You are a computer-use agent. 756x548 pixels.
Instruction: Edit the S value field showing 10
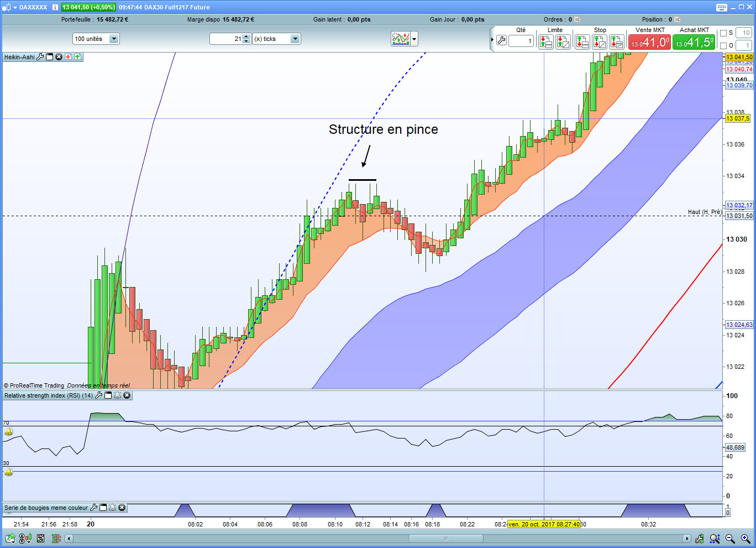coord(743,33)
